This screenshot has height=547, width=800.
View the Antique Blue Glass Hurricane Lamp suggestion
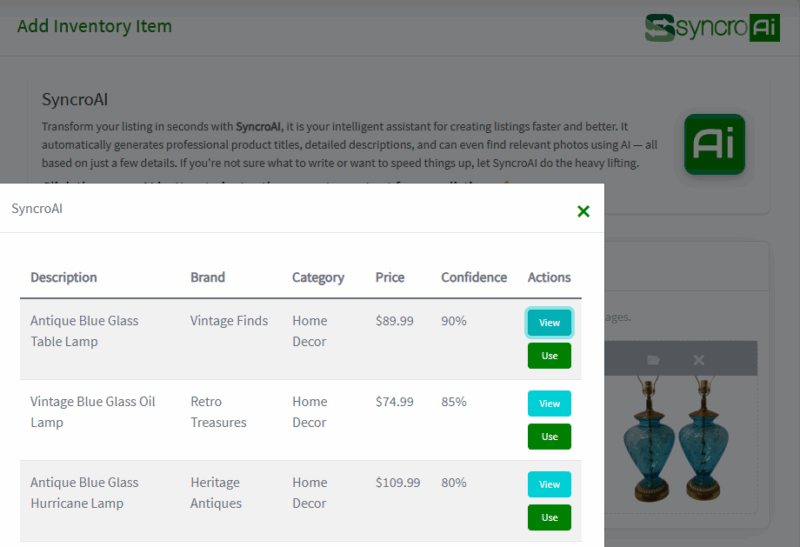[549, 484]
